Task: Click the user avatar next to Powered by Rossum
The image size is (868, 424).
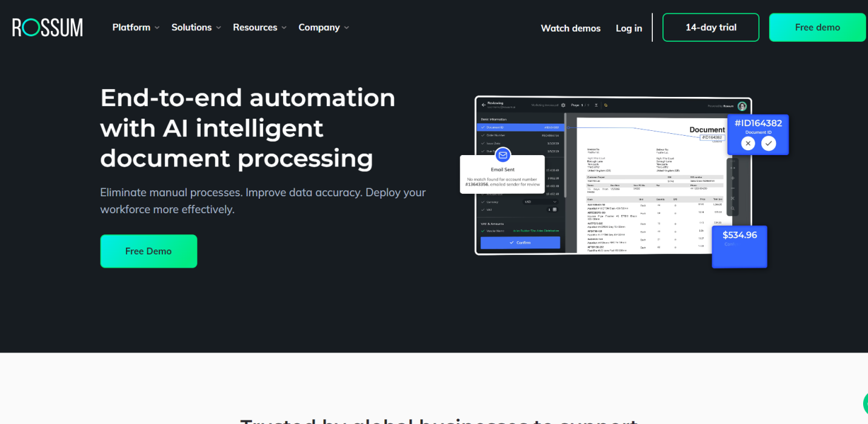Action: 742,107
